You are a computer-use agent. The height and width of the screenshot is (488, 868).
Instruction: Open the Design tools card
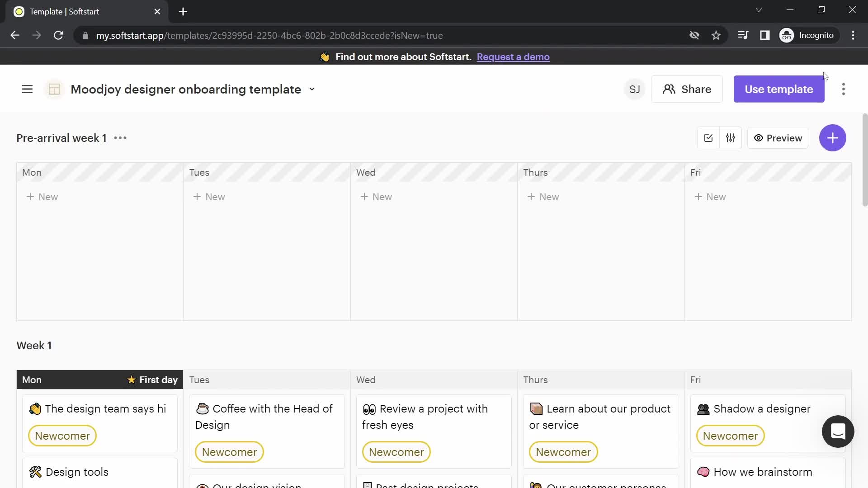point(100,473)
